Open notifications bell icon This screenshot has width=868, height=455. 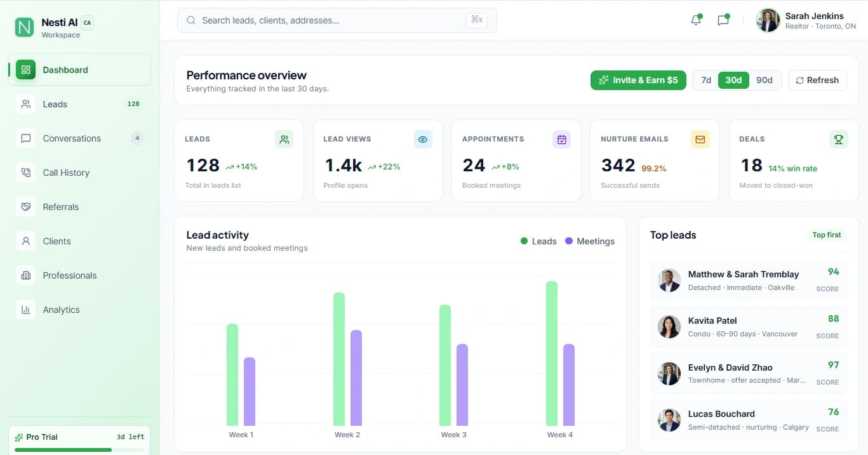tap(696, 20)
